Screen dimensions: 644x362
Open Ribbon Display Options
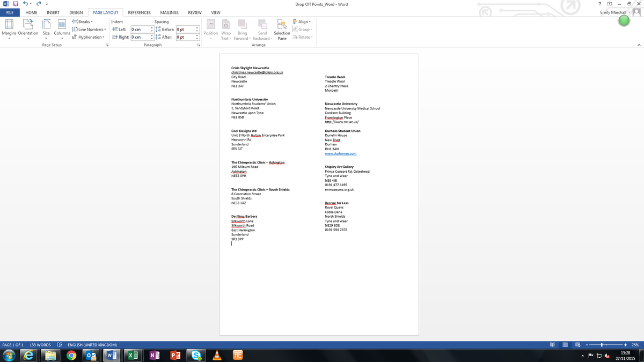610,4
